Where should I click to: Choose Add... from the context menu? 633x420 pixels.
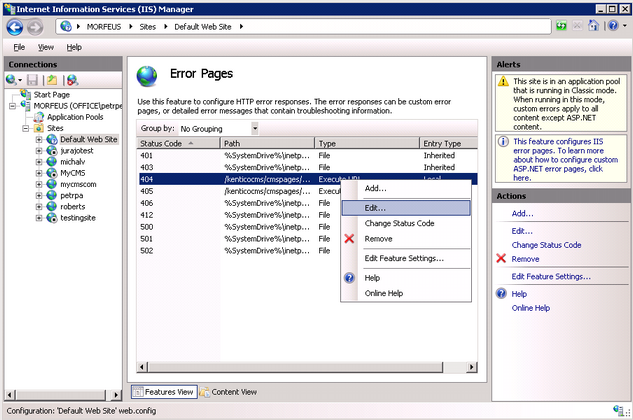coord(406,188)
